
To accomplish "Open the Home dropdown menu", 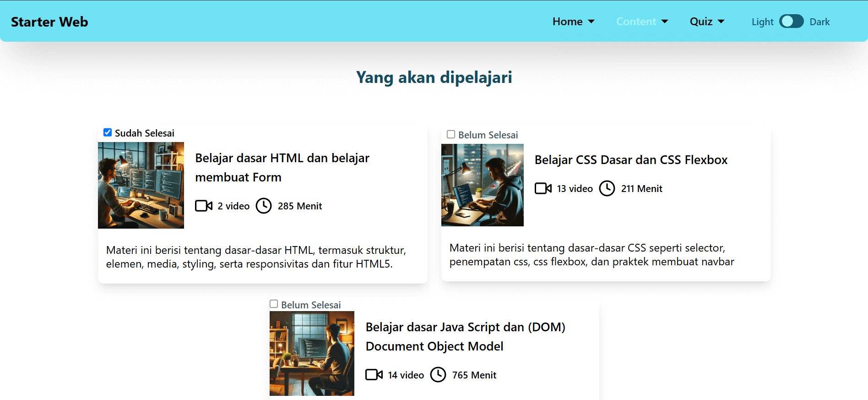I will 573,22.
